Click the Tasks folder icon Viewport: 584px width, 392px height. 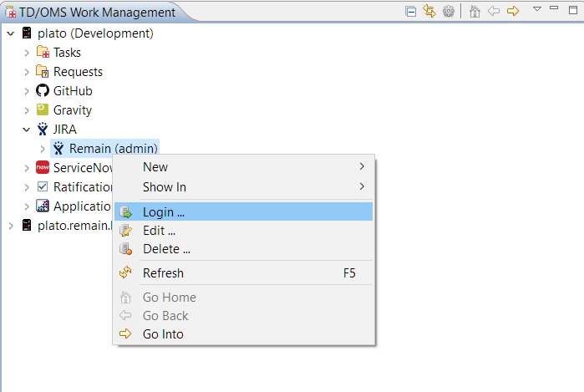[43, 53]
